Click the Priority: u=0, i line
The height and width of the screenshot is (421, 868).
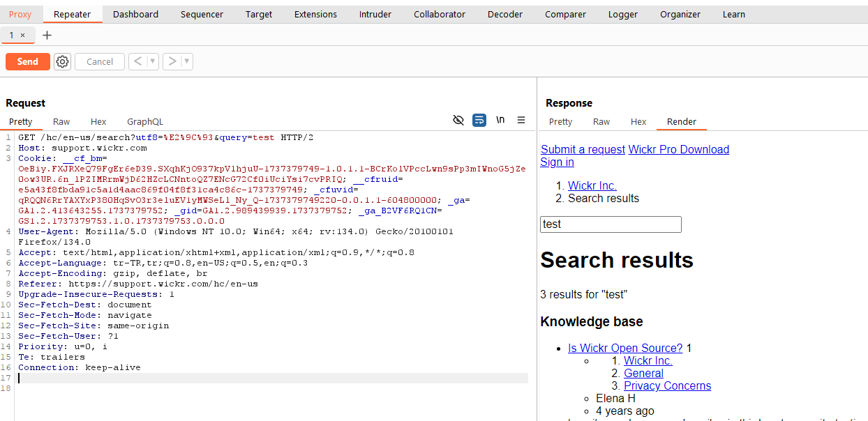coord(63,346)
